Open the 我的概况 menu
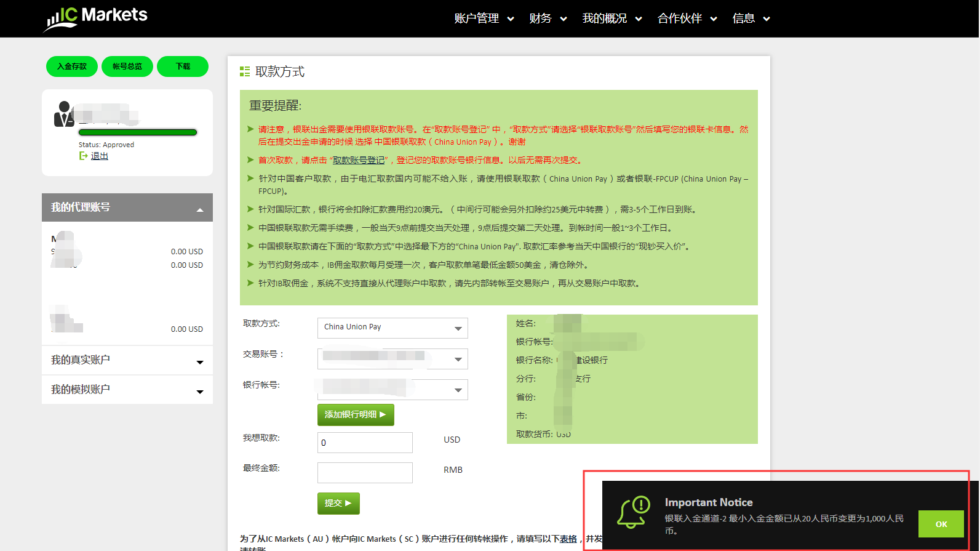This screenshot has width=980, height=551. [612, 18]
